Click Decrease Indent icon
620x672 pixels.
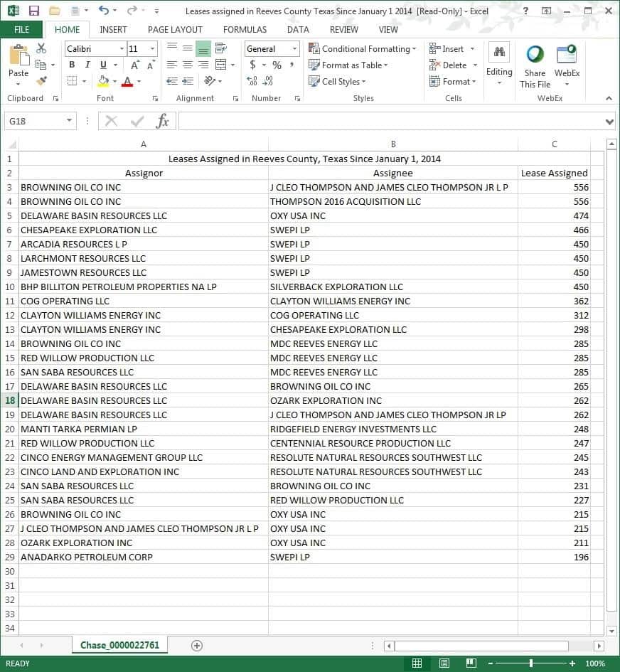click(172, 80)
